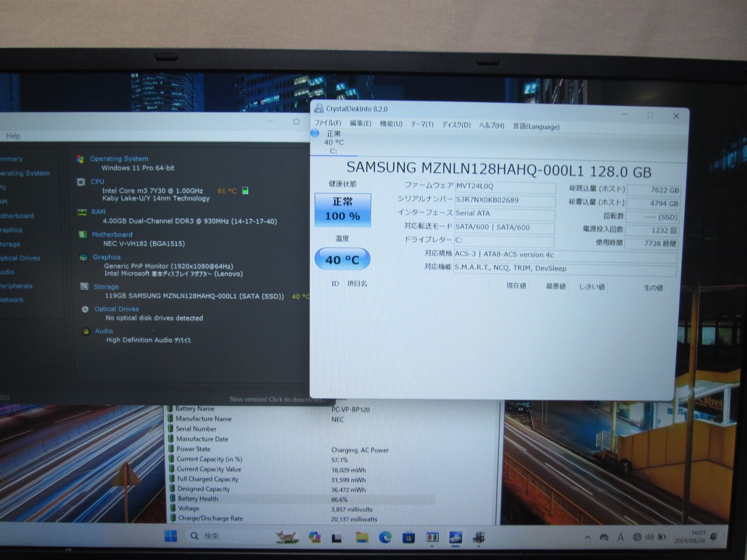This screenshot has width=747, height=560.
Task: Open the 編集(E) menu in CrystalDiskInfo
Action: pos(360,123)
